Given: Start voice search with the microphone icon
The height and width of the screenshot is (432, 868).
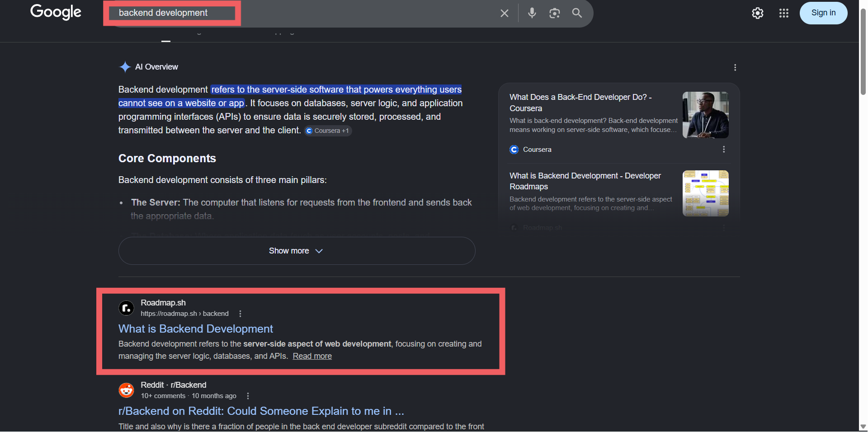Looking at the screenshot, I should (x=532, y=13).
